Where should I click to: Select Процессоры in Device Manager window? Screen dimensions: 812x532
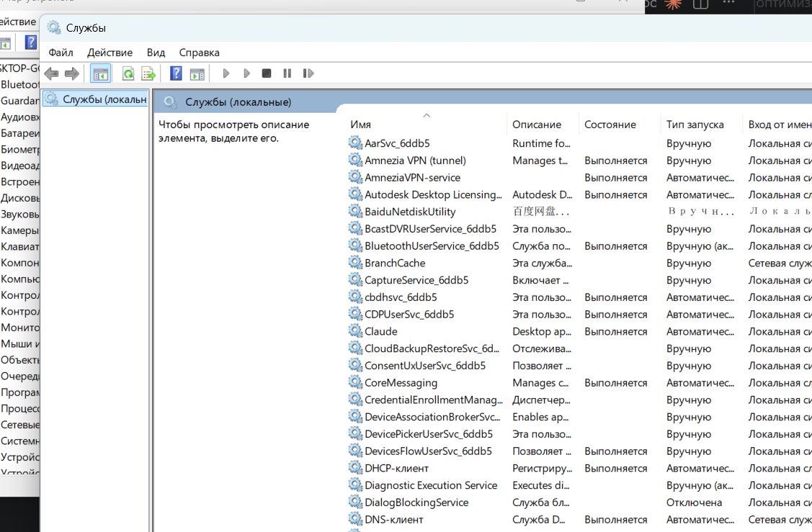pyautogui.click(x=19, y=408)
